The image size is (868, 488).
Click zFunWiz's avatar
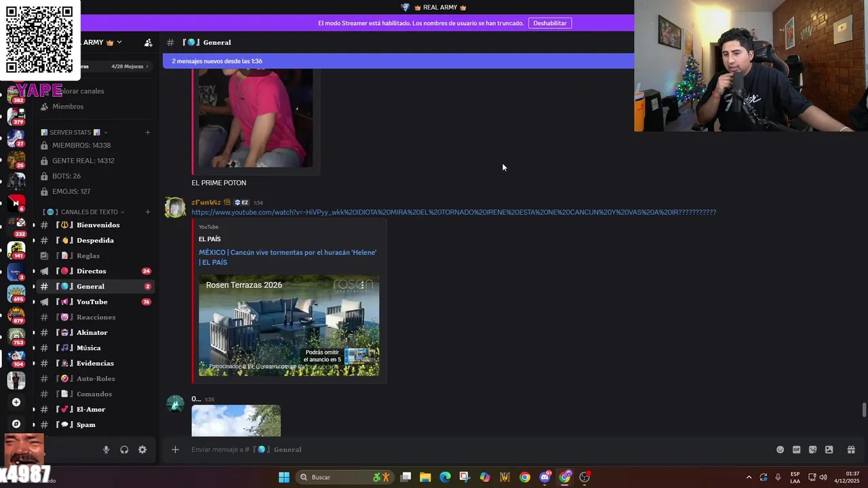pyautogui.click(x=175, y=207)
